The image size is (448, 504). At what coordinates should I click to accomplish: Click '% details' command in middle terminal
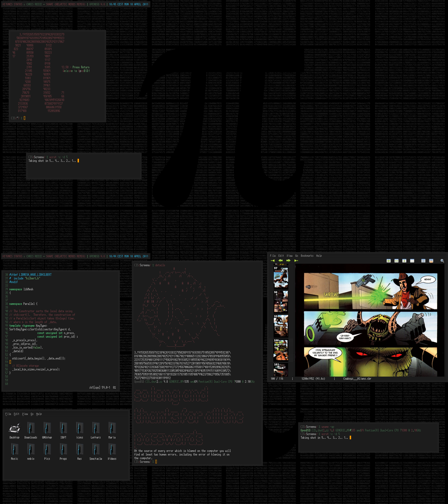coord(158,265)
